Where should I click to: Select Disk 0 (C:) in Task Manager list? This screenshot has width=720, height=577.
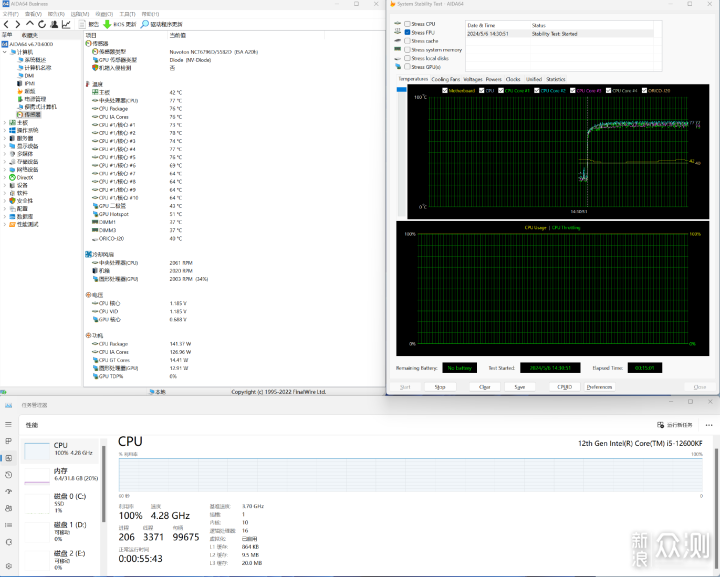coord(60,503)
